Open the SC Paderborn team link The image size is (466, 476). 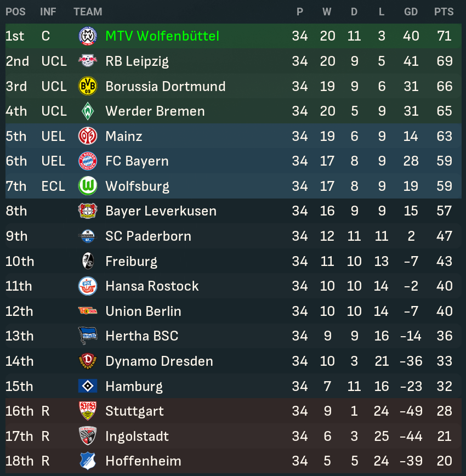point(149,236)
